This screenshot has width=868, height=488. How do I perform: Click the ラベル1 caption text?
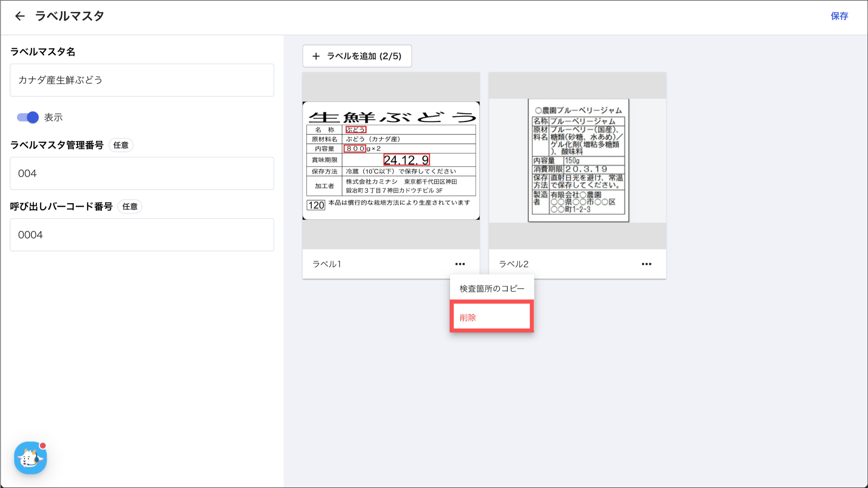pos(327,264)
